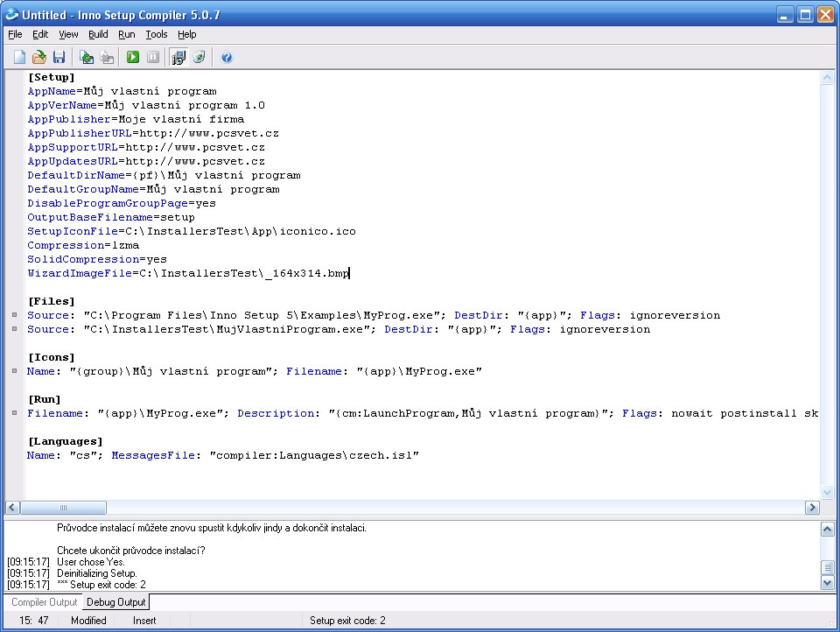
Task: Open the View menu
Action: pyautogui.click(x=68, y=34)
